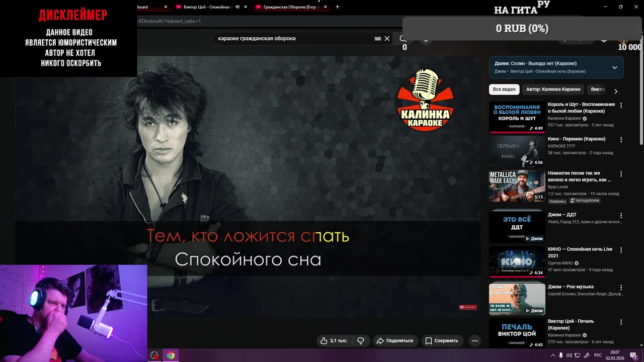Open 'КАРАОКЕ ТУТ!' channel name
Image resolution: width=644 pixels, height=362 pixels.
coord(561,146)
